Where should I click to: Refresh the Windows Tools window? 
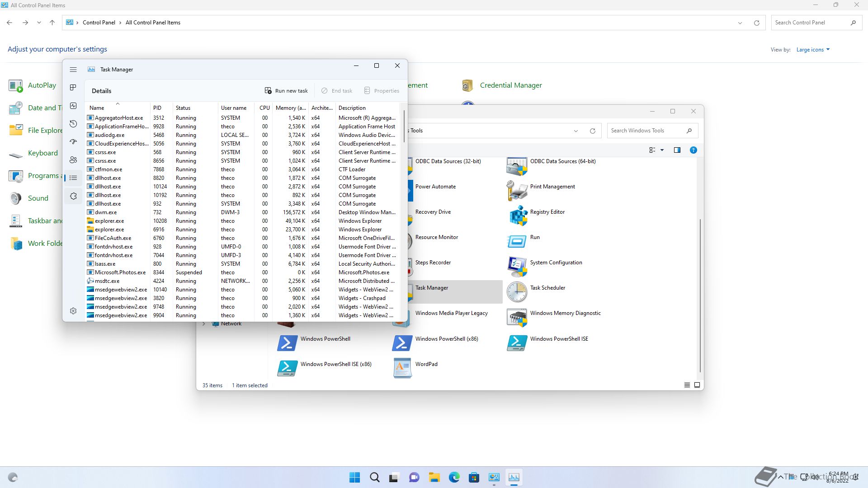[592, 131]
